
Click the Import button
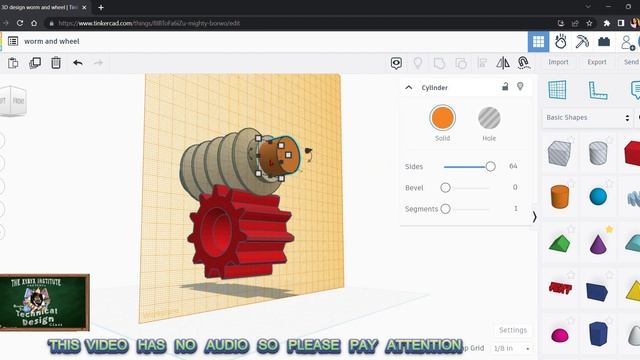(x=558, y=62)
